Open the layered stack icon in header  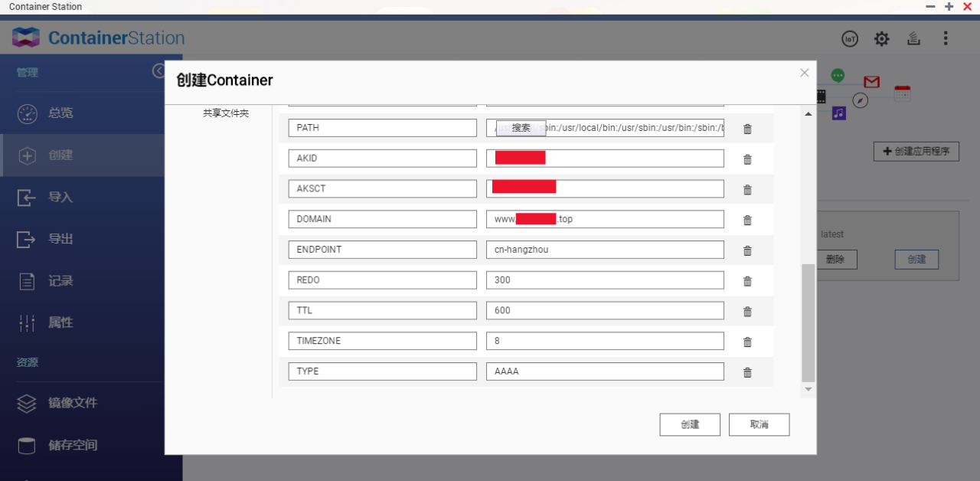click(x=913, y=38)
